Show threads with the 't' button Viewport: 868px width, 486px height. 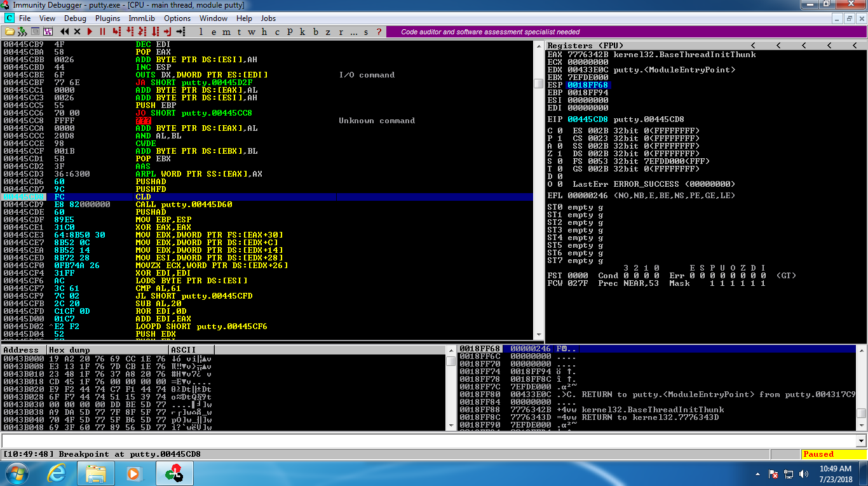[x=239, y=32]
